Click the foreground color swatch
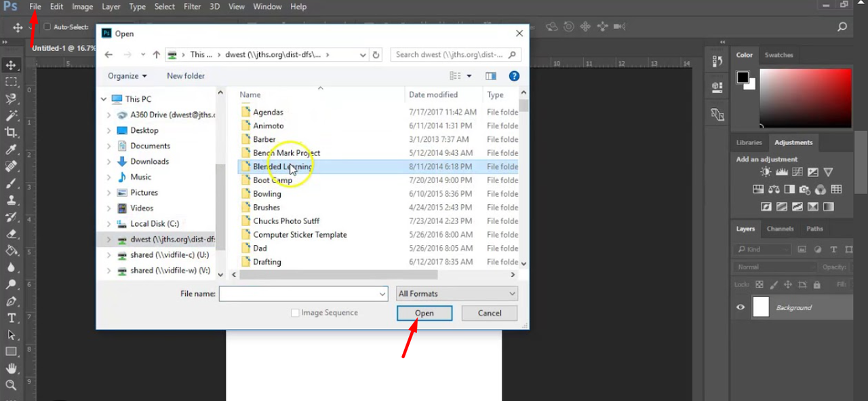 pos(743,77)
